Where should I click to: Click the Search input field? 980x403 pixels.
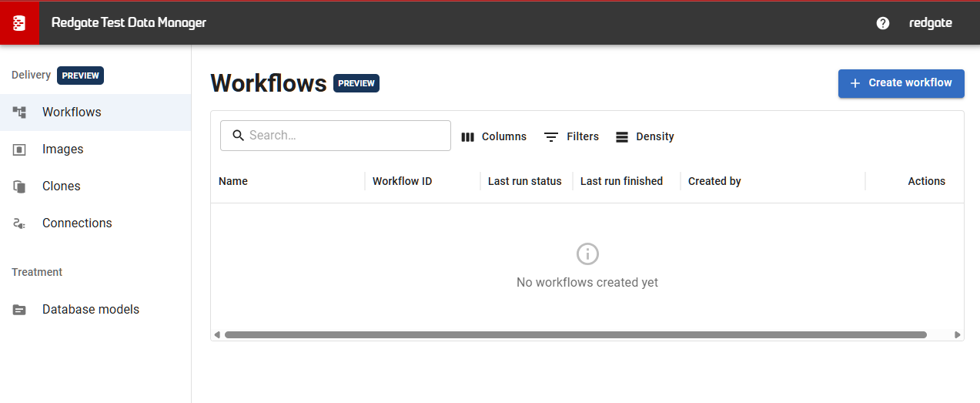point(346,136)
